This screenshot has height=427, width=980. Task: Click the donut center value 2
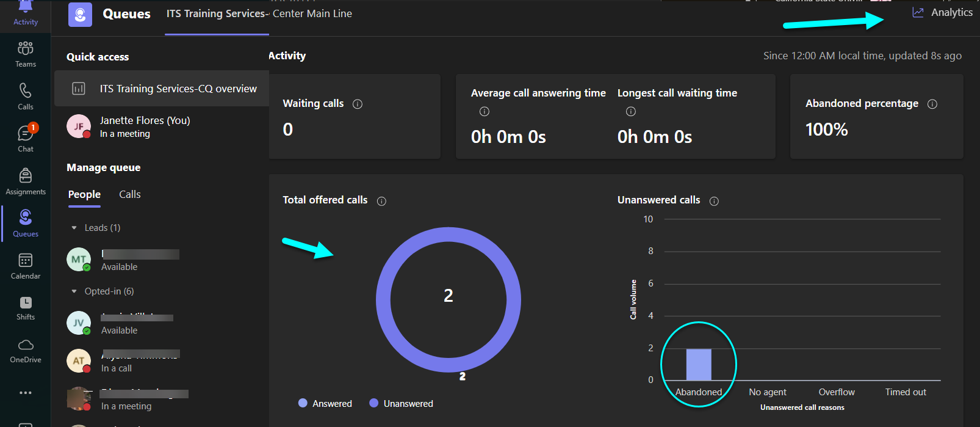click(449, 296)
